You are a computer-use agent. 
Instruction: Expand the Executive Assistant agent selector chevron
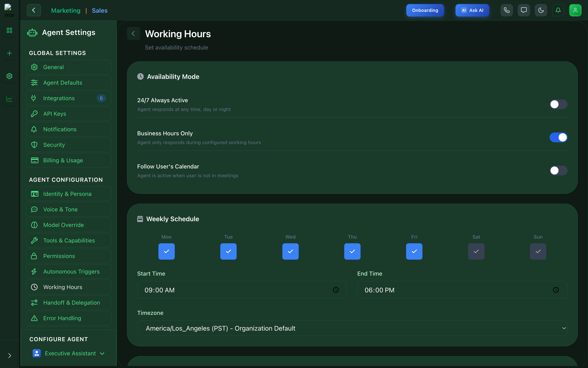(102, 353)
